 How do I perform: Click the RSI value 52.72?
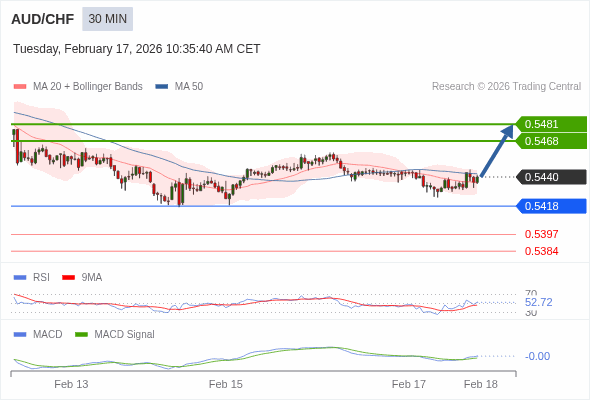point(538,302)
